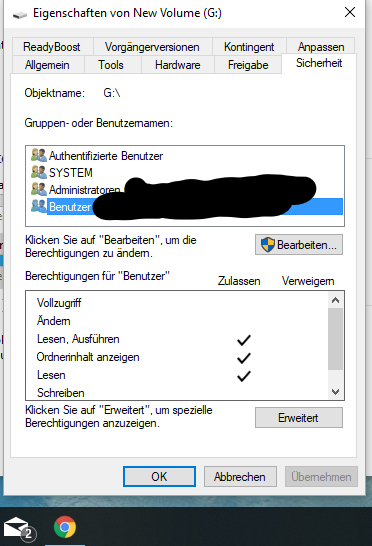Click the SYSTEM user group icon
The image size is (372, 546).
coord(39,172)
